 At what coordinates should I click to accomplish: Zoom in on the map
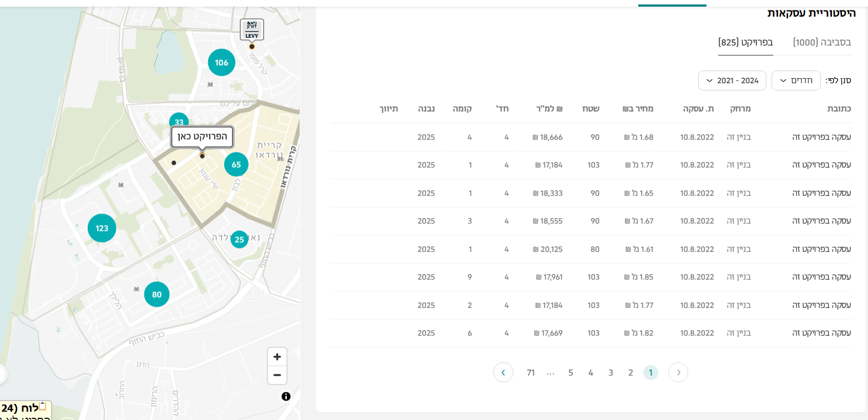click(x=277, y=357)
